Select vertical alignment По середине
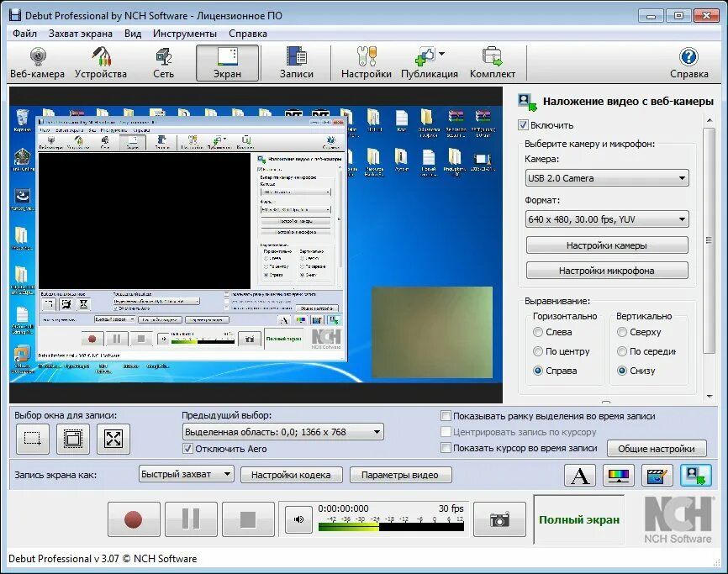Image resolution: width=728 pixels, height=574 pixels. click(x=622, y=351)
